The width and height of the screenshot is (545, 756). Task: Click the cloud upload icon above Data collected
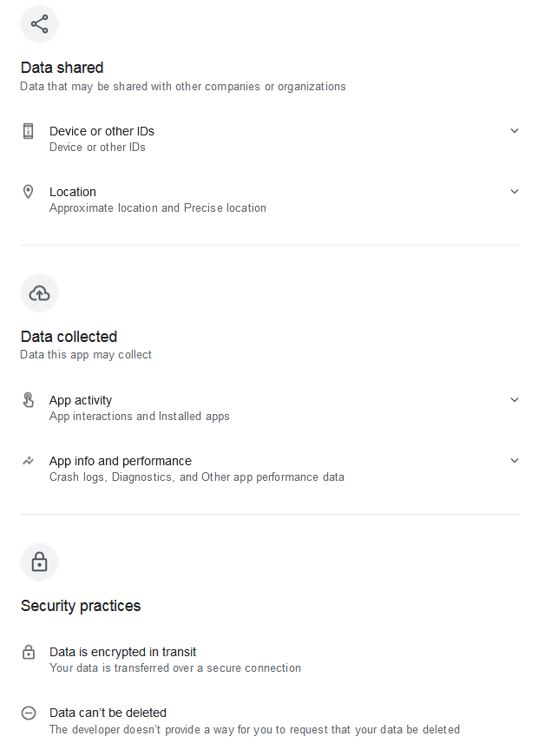(x=39, y=293)
